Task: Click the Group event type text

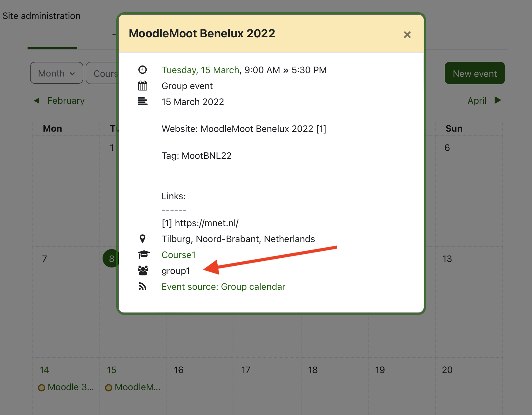Action: pos(187,86)
